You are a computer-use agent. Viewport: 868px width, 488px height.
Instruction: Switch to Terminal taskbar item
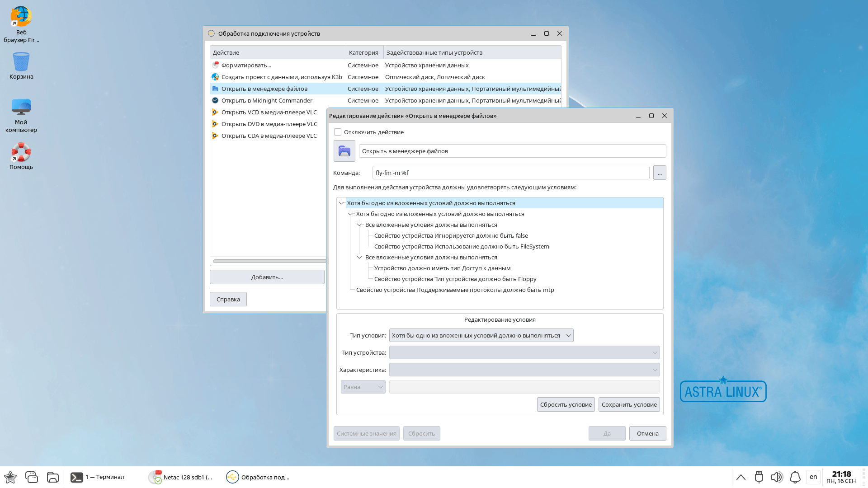(x=97, y=477)
